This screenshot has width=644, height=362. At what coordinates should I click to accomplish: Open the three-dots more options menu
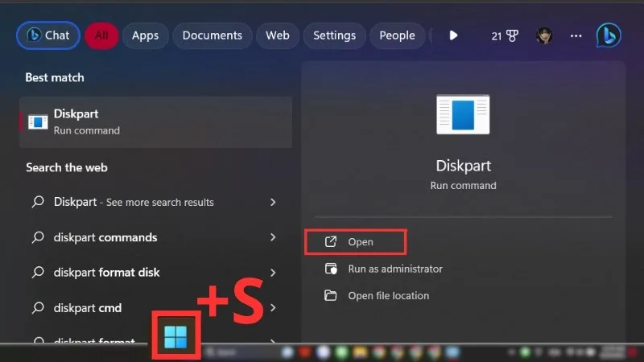576,35
